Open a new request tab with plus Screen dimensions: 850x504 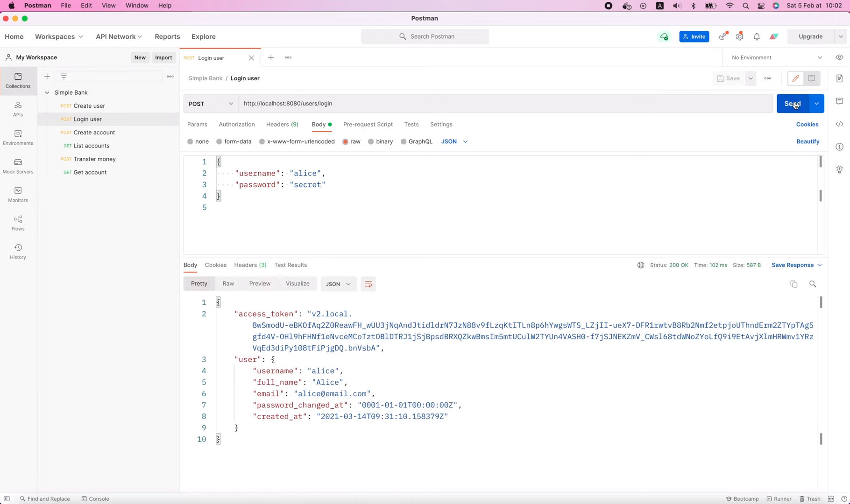[x=271, y=57]
